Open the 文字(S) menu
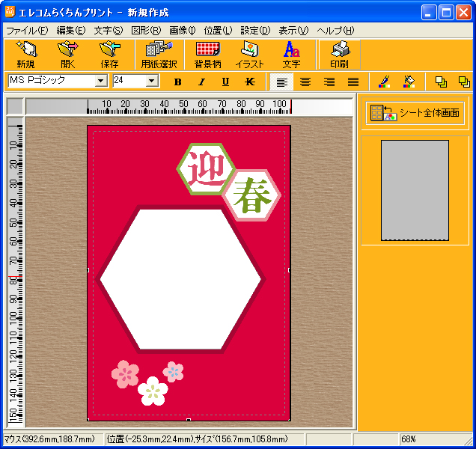 click(x=109, y=31)
